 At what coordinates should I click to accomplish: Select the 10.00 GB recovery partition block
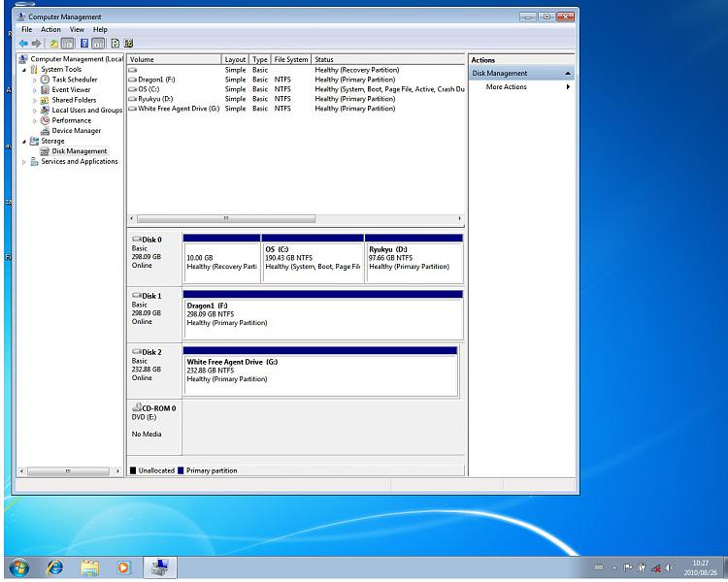click(222, 259)
